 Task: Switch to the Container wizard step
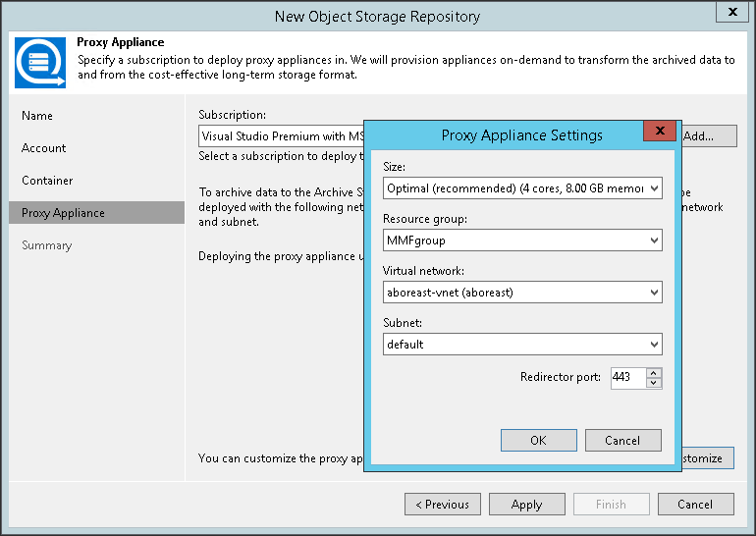click(x=47, y=181)
